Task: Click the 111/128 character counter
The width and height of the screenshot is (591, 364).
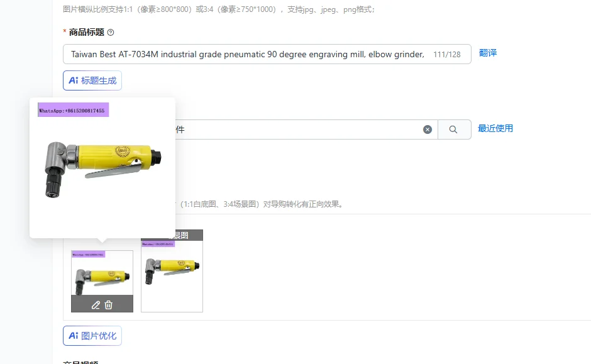Action: [447, 55]
